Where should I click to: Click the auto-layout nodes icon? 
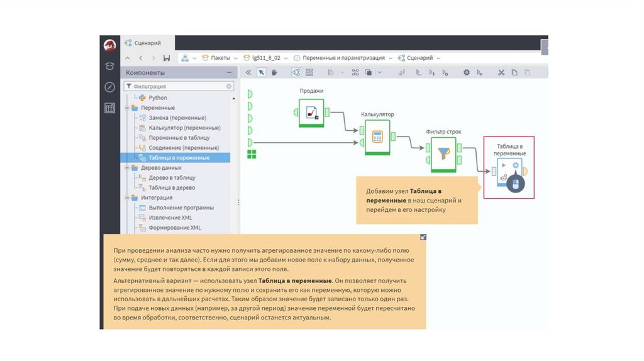pyautogui.click(x=355, y=72)
